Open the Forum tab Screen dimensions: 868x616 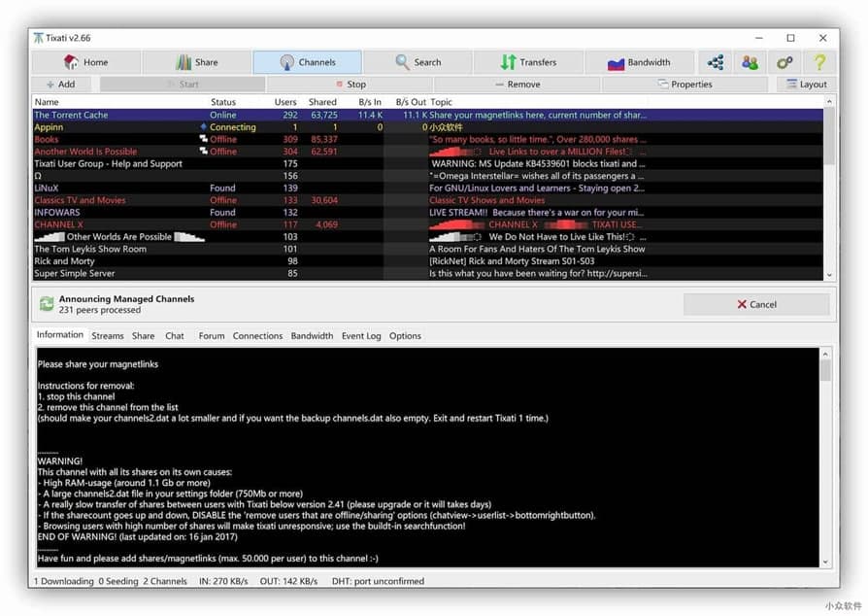[212, 336]
